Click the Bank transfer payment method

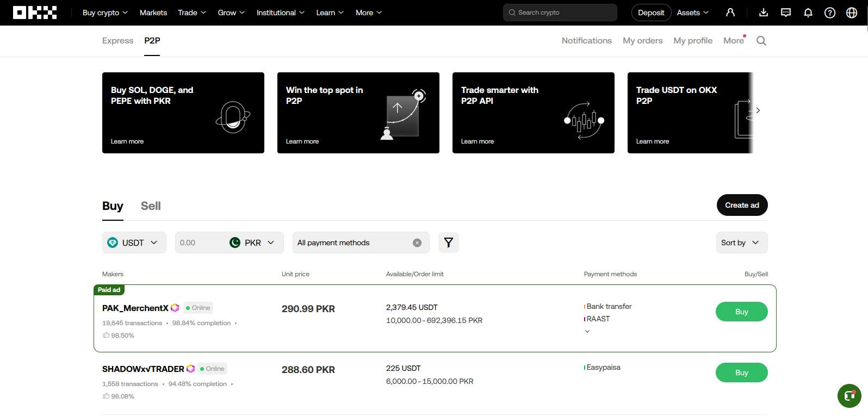click(x=609, y=306)
